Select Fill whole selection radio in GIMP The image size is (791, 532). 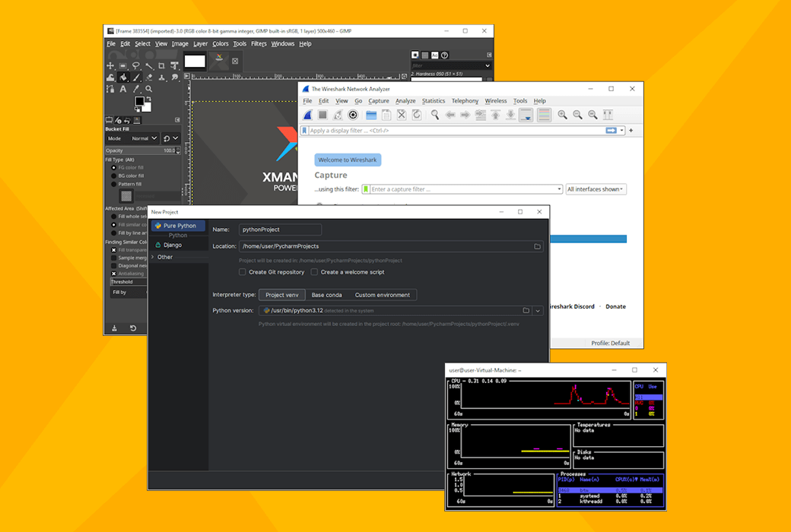click(x=113, y=217)
